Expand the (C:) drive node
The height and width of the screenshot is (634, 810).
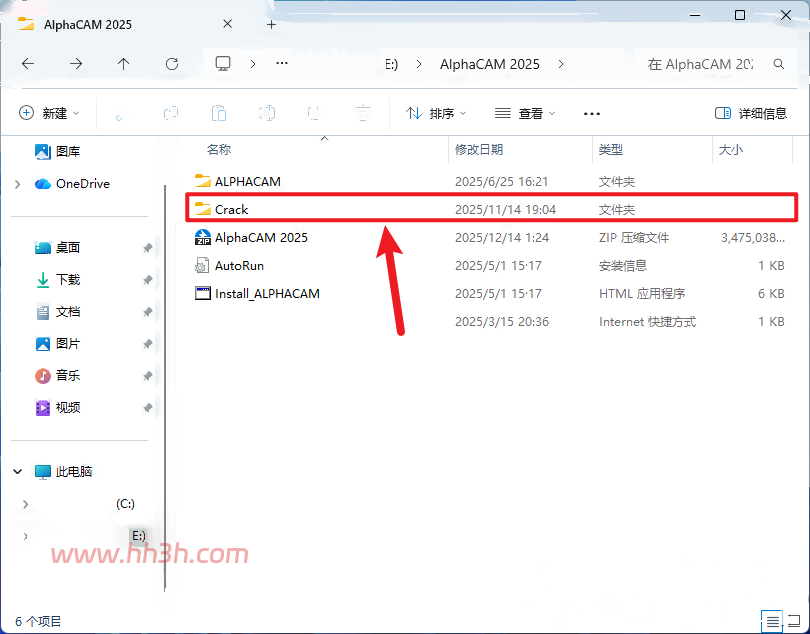pyautogui.click(x=25, y=504)
